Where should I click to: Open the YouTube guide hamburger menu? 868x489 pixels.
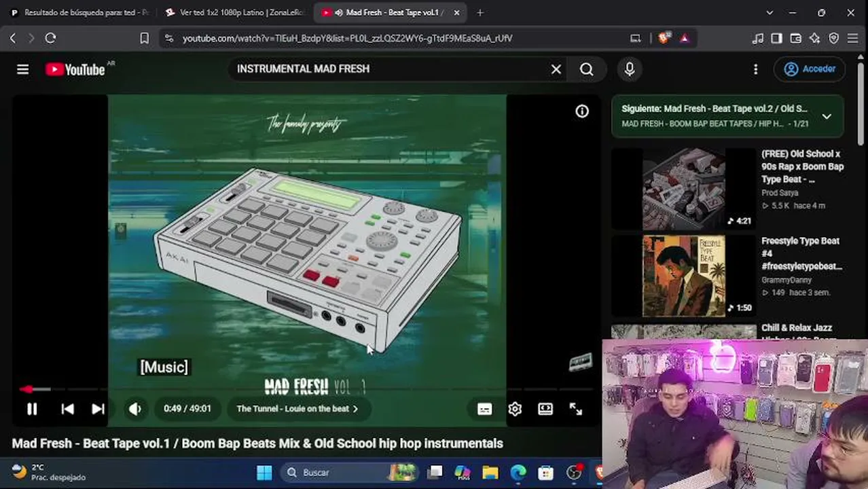[23, 69]
